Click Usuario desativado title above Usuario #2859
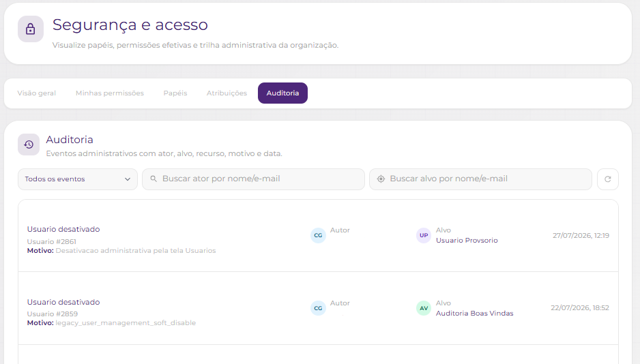 pyautogui.click(x=63, y=302)
